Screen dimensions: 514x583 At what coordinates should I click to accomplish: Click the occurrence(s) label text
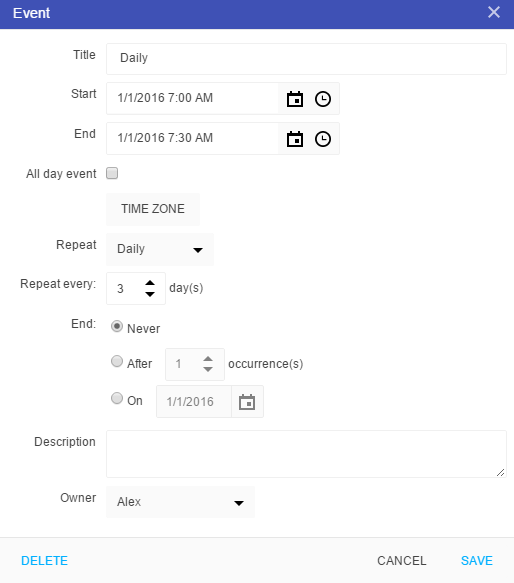coord(266,364)
